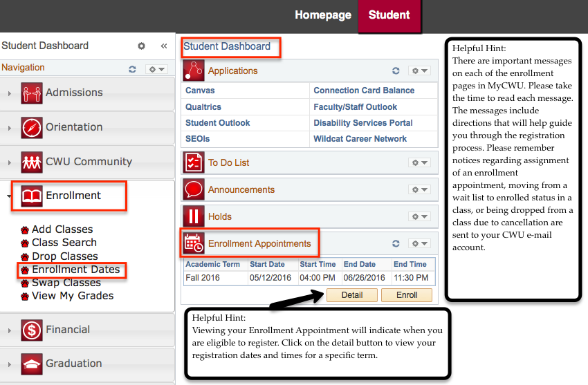Click the Admissions icon in navigation
This screenshot has height=385, width=588.
pyautogui.click(x=32, y=93)
